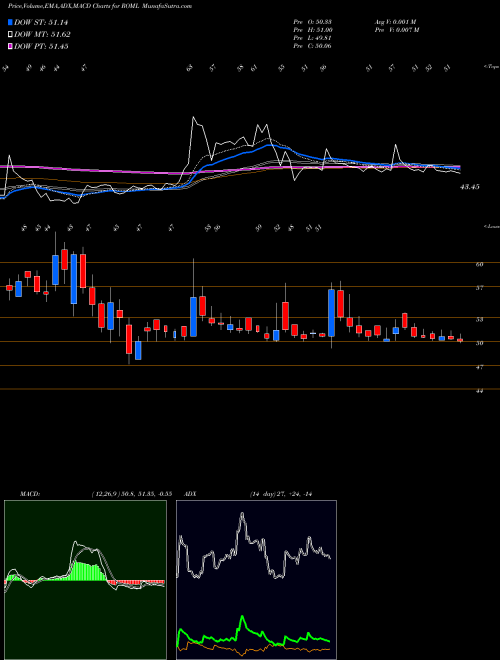Click the blue DOW ST legend swatch
The image size is (500, 660).
coord(10,22)
